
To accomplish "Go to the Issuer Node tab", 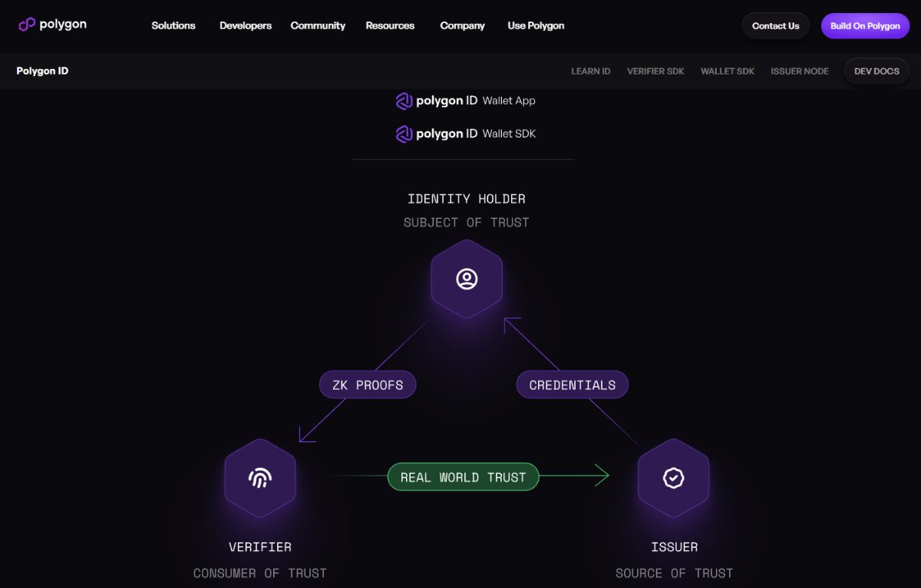I will point(800,71).
